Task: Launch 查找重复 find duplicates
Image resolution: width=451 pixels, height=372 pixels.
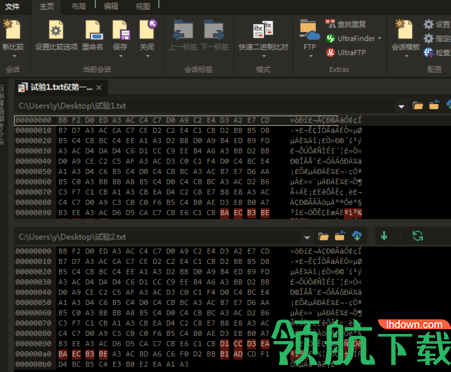Action: [345, 24]
